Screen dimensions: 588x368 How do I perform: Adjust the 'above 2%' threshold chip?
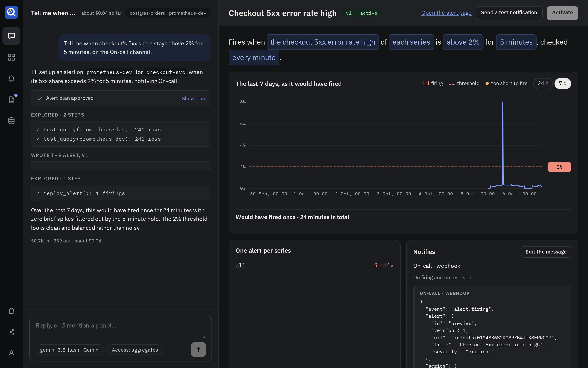tap(463, 42)
